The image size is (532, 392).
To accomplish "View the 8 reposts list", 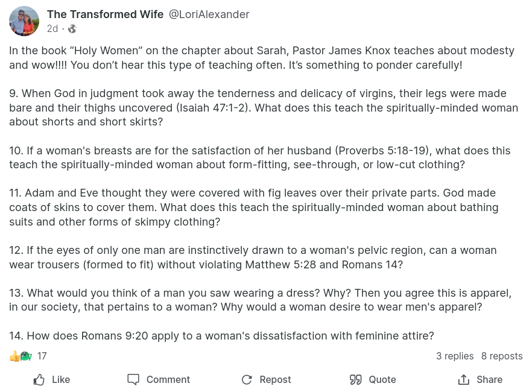I will (x=502, y=356).
